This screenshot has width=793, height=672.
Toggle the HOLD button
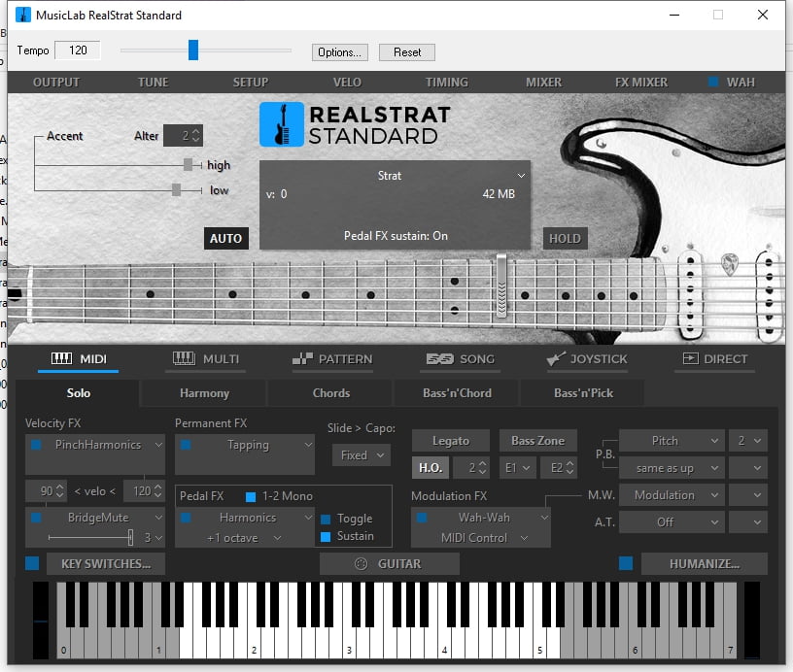[565, 239]
